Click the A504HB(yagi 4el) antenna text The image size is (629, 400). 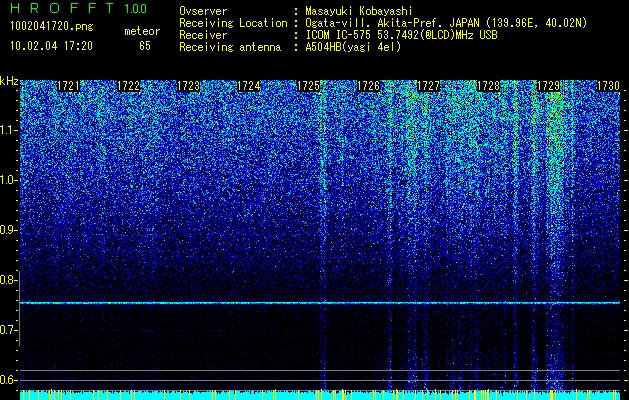coord(353,47)
